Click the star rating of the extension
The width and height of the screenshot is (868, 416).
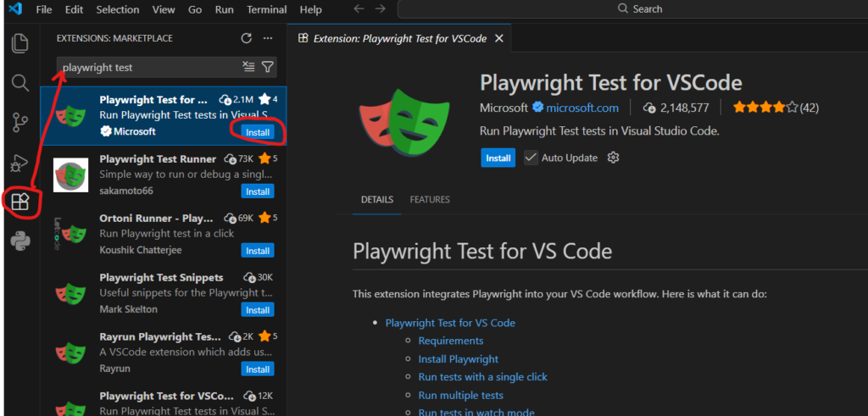pos(765,108)
